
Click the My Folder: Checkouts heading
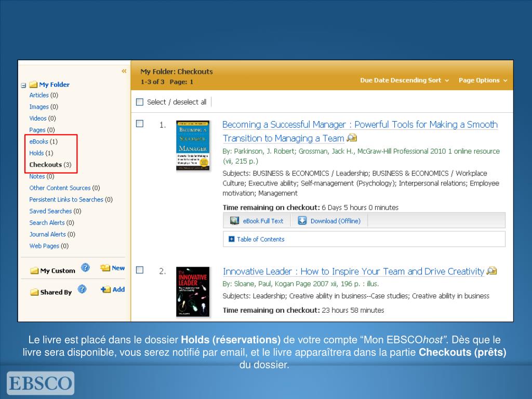click(177, 72)
